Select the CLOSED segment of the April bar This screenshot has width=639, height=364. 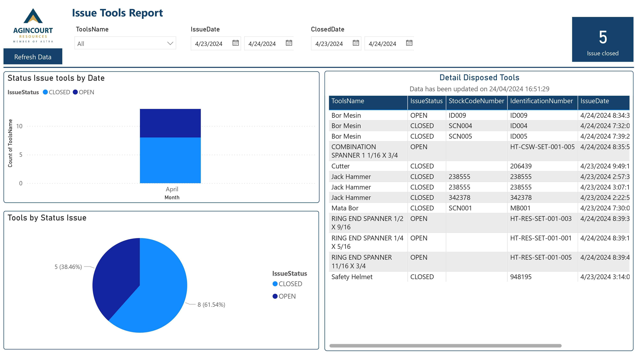pos(170,160)
